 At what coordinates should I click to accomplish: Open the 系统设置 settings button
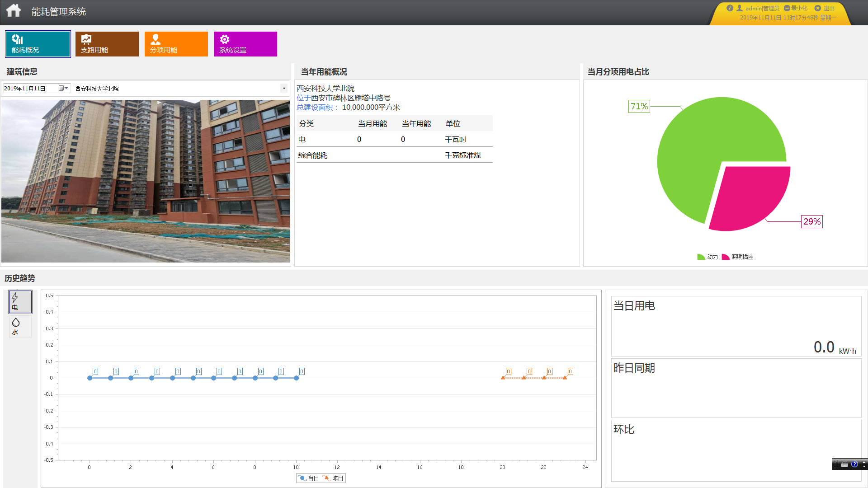pyautogui.click(x=245, y=44)
